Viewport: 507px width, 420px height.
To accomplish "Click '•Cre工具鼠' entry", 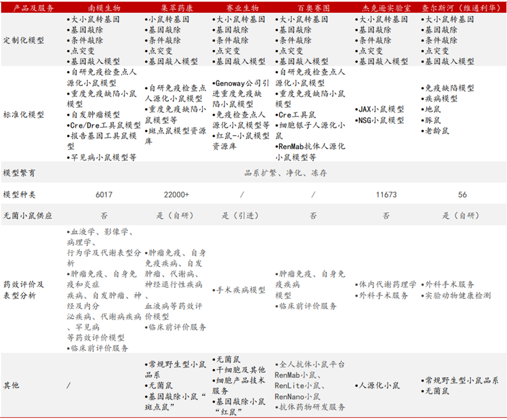I will 296,115.
